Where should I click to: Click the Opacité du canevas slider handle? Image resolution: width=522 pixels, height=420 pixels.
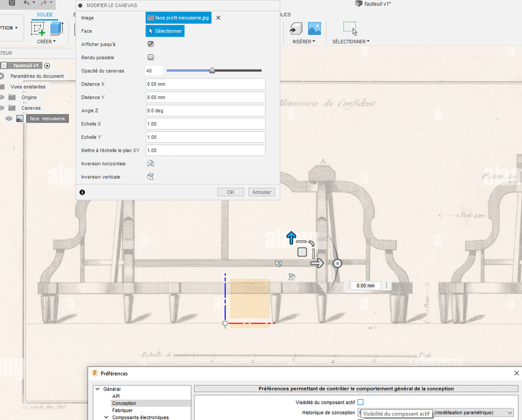[x=212, y=70]
